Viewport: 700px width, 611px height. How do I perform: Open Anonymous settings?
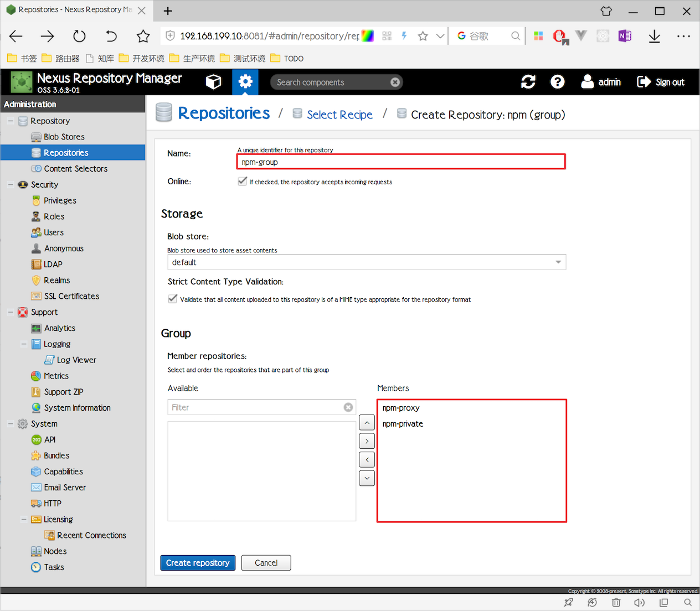pos(64,248)
